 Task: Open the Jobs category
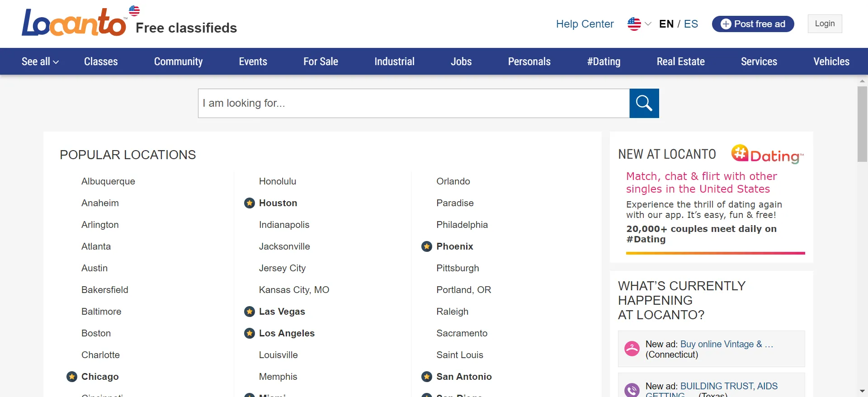461,61
